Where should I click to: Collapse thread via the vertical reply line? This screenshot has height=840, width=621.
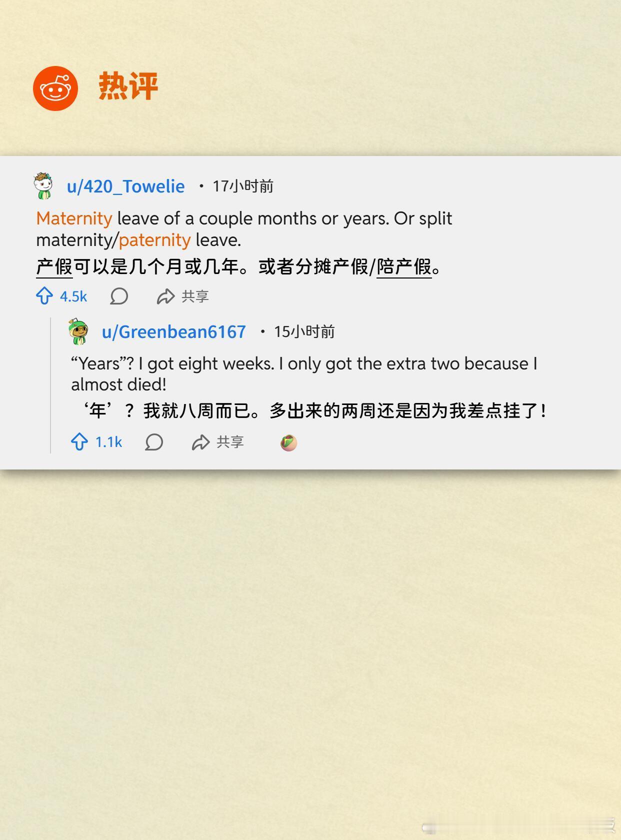click(x=50, y=385)
